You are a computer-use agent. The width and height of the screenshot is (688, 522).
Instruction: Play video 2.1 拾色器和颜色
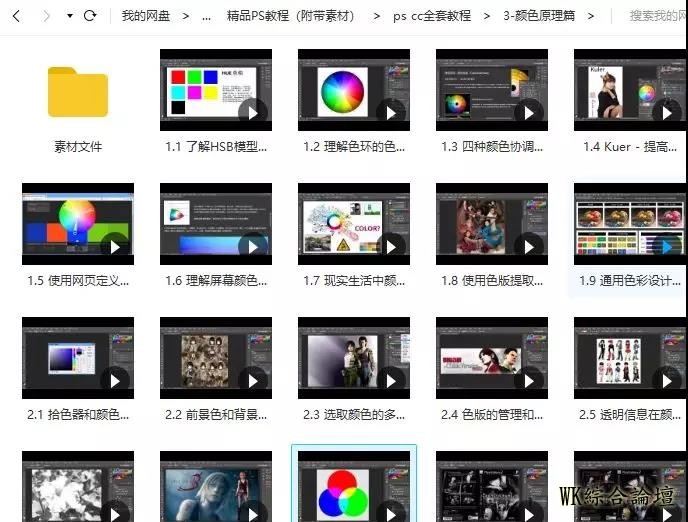tap(115, 381)
